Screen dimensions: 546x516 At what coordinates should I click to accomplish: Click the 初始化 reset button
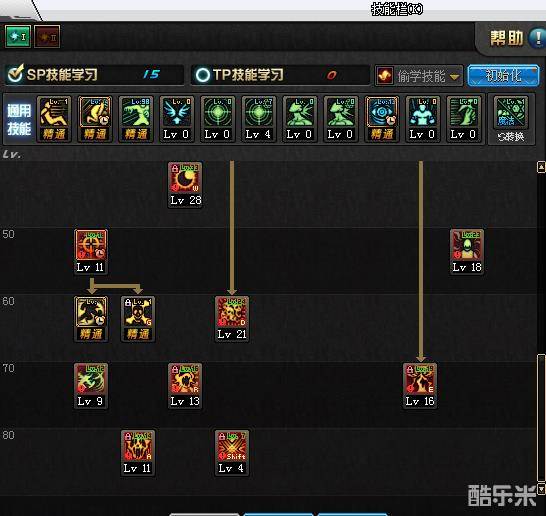(x=503, y=75)
